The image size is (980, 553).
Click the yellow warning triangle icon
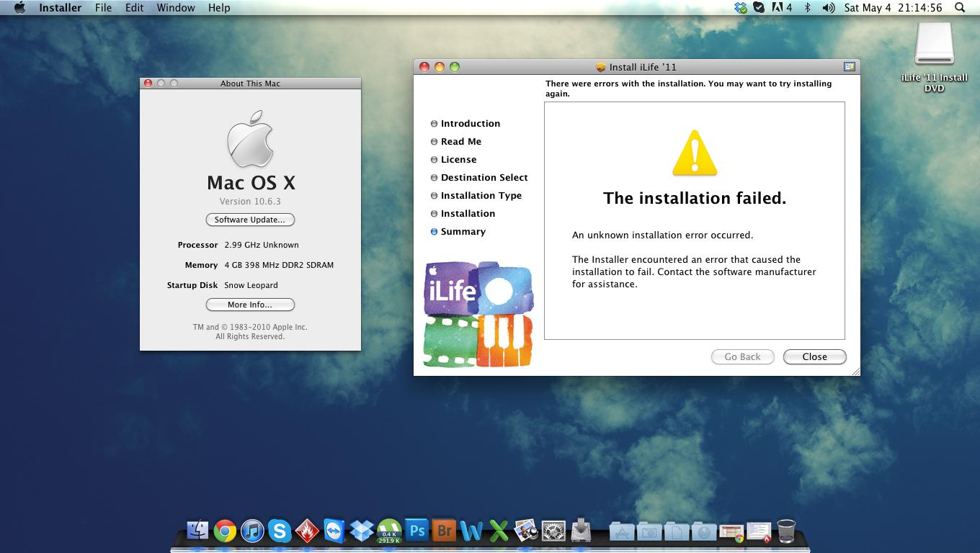[695, 153]
